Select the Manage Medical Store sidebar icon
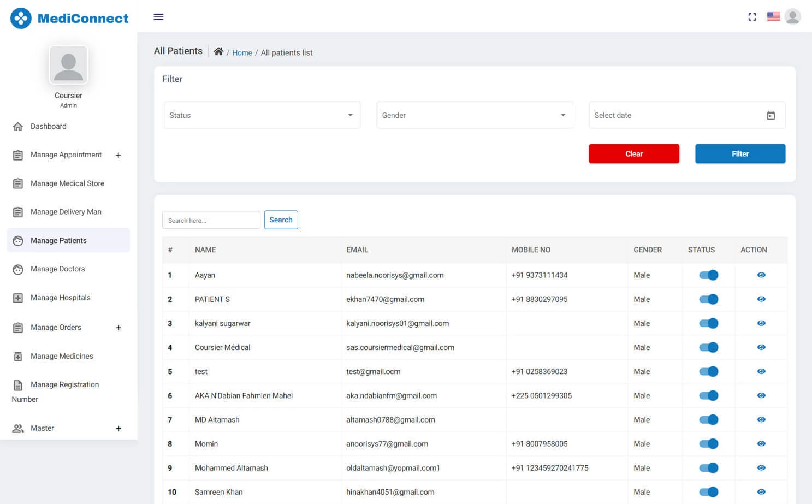This screenshot has width=812, height=504. [x=18, y=183]
